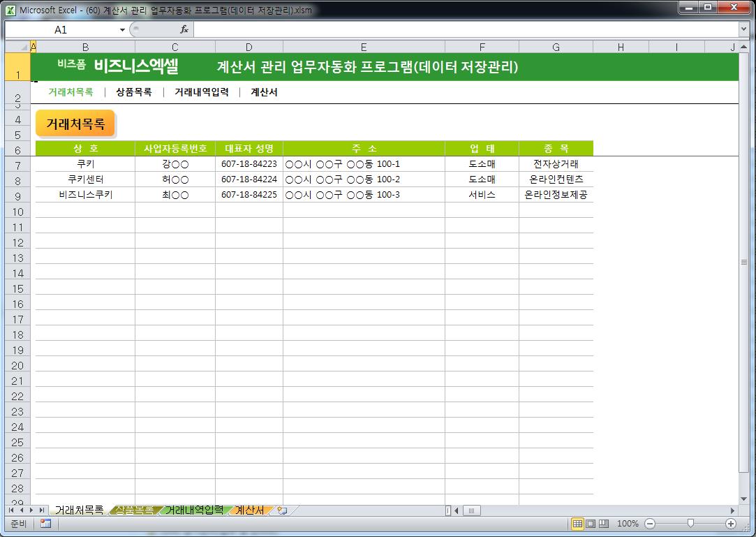Click inside the formula bar
756x537 pixels.
point(466,29)
